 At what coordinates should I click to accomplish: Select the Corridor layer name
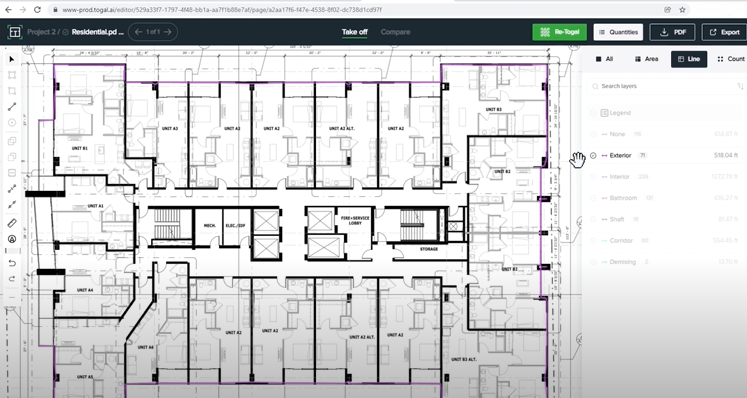(x=621, y=241)
